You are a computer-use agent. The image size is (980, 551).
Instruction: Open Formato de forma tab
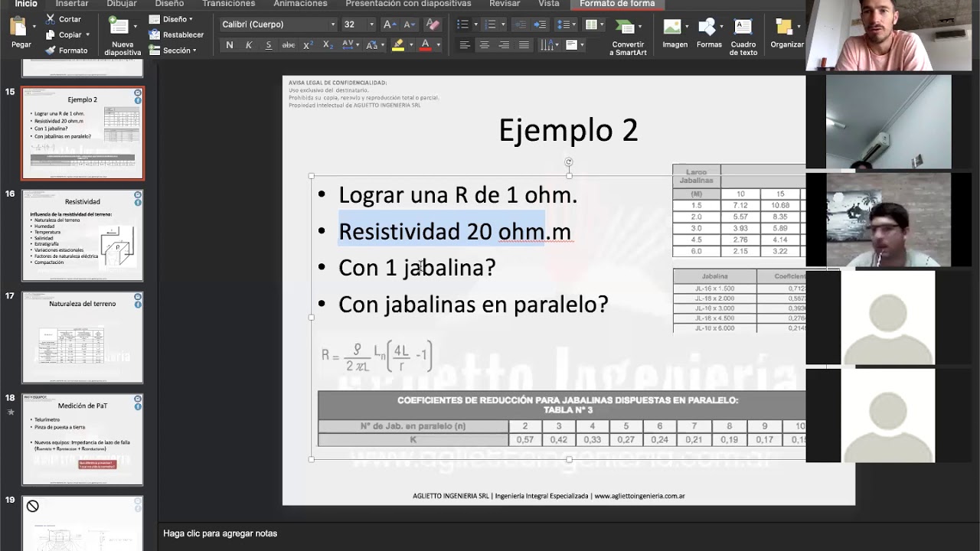617,4
